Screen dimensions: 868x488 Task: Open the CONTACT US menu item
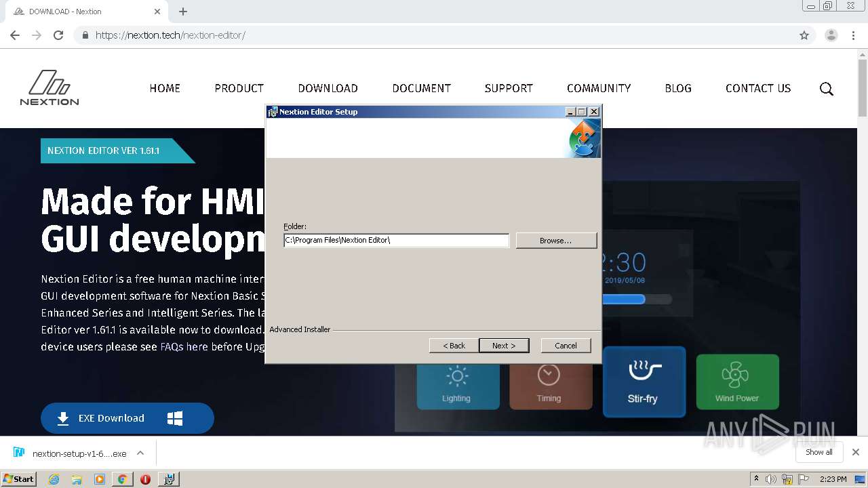(x=758, y=88)
